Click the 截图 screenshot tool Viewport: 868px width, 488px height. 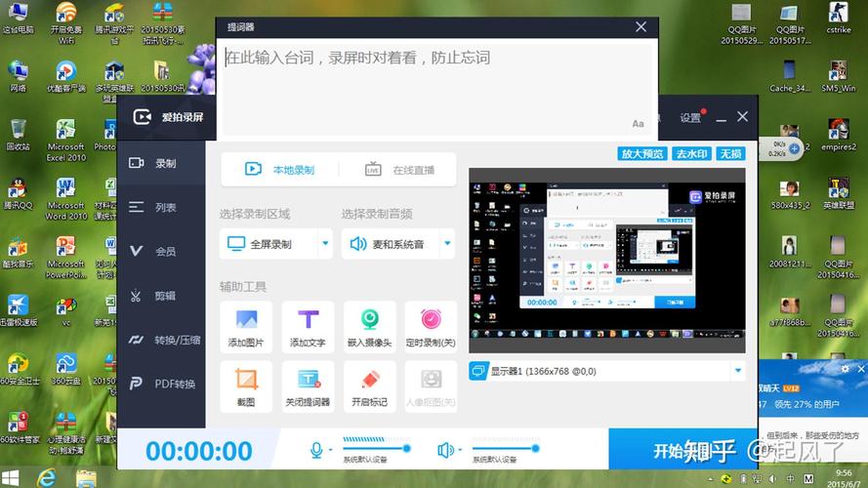[246, 386]
